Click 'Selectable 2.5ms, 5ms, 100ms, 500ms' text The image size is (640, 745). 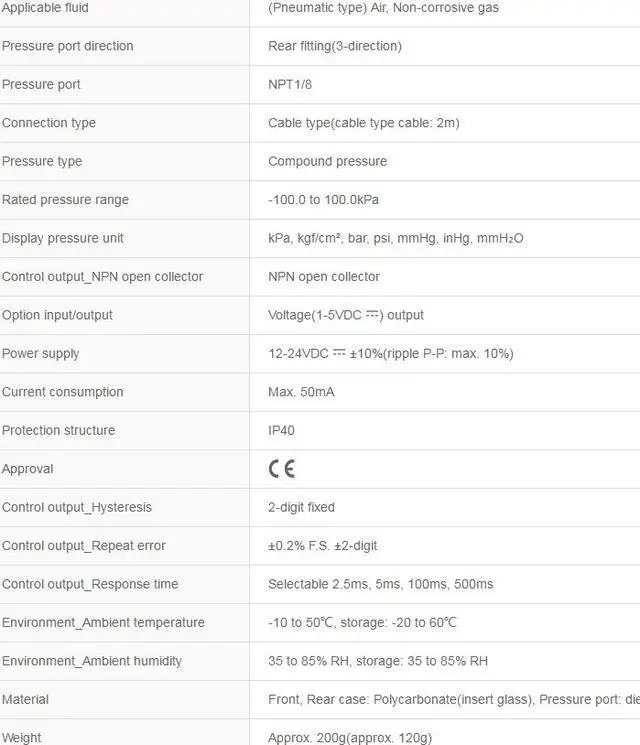381,584
